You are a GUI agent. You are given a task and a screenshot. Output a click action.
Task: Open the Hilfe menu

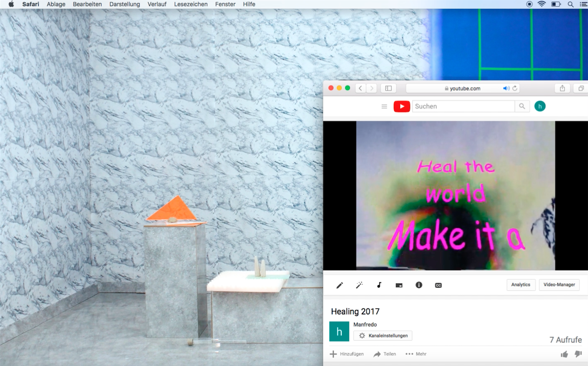[249, 4]
